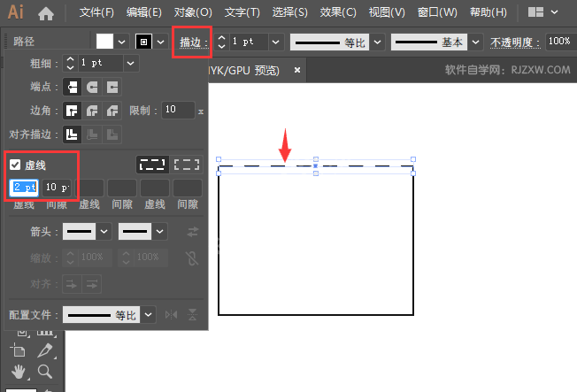Expand control bar stroke weight dropdown
The image size is (577, 392).
(x=275, y=42)
